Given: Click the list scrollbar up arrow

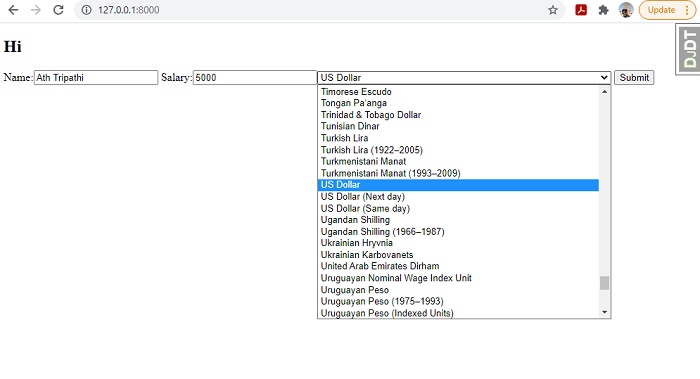Looking at the screenshot, I should tap(604, 92).
